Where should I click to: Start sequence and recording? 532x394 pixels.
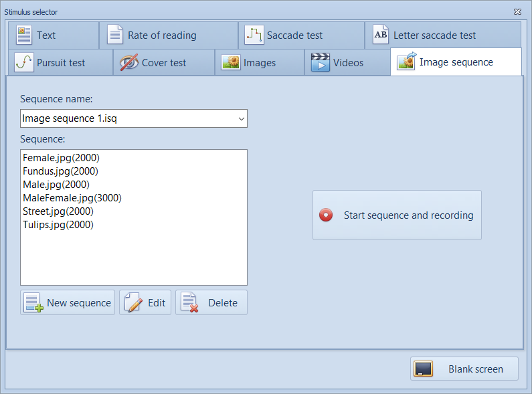pos(397,215)
